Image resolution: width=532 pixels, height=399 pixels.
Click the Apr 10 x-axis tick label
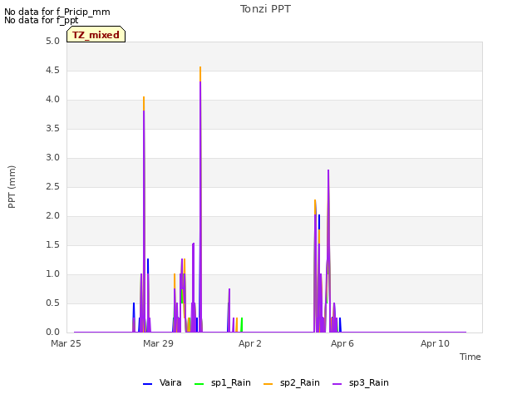pyautogui.click(x=435, y=343)
